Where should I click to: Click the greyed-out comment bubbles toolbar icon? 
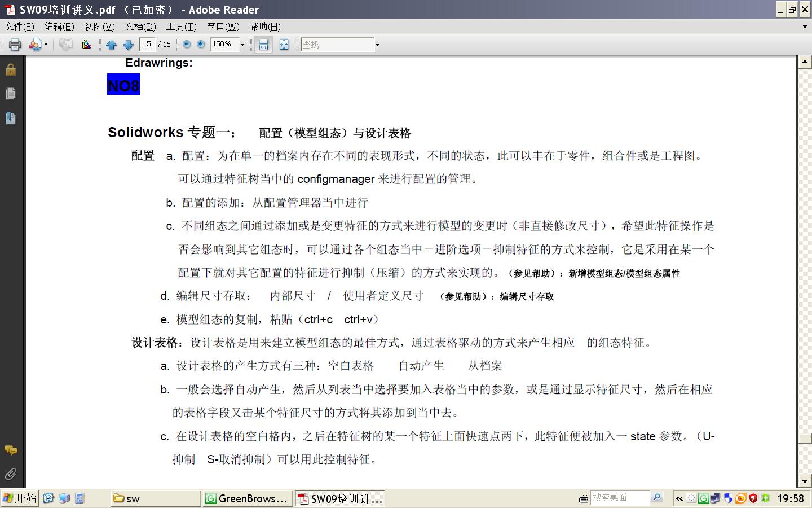(65, 45)
